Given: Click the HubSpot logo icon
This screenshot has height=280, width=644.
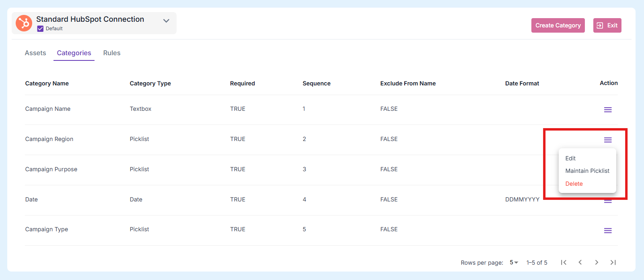Looking at the screenshot, I should (24, 23).
